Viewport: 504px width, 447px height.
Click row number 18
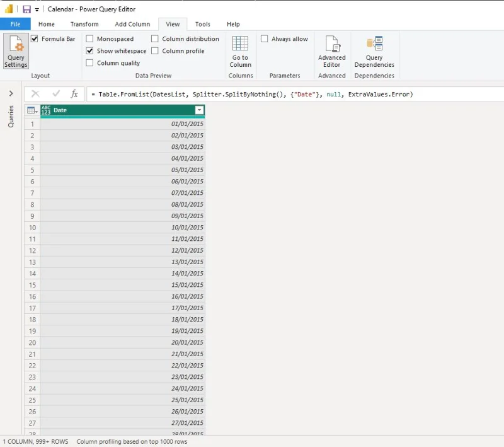(32, 320)
